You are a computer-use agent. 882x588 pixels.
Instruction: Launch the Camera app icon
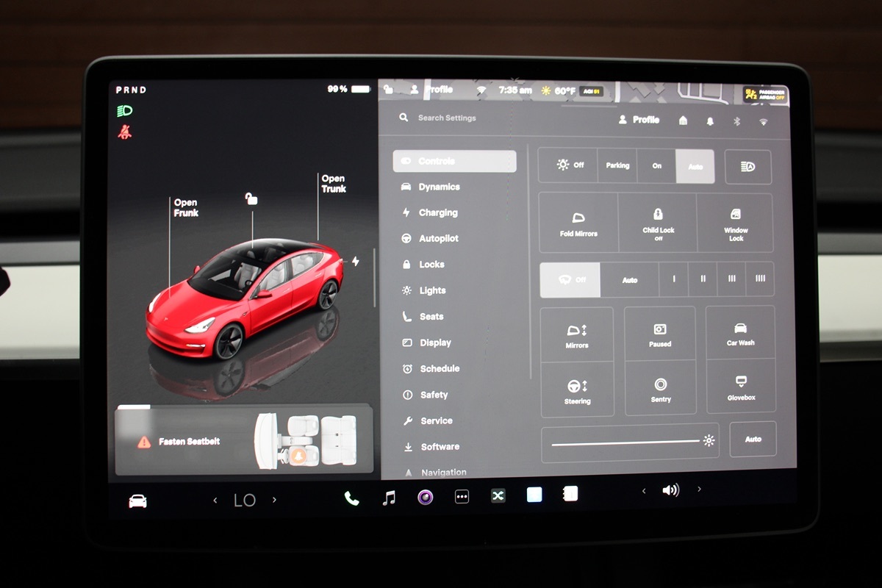[x=425, y=497]
